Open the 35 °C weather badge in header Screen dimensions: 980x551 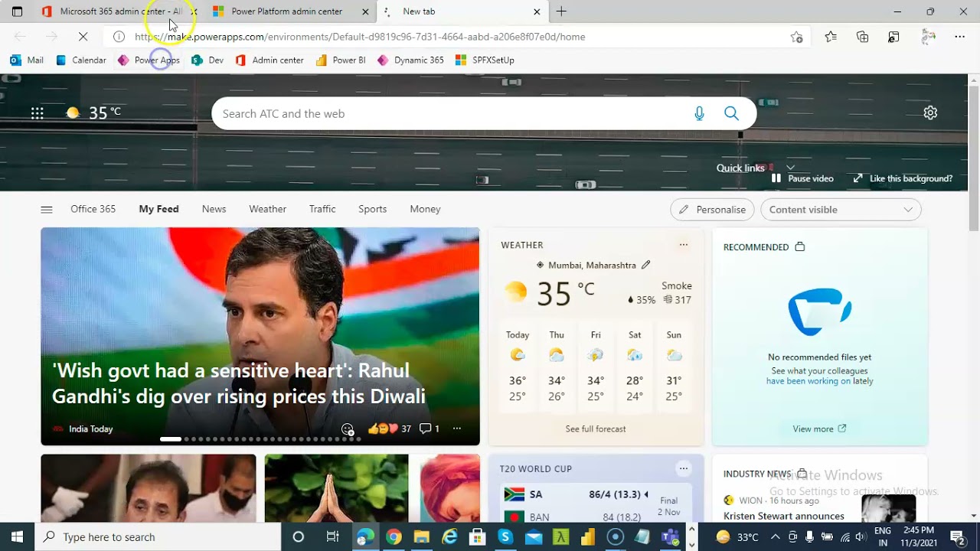pyautogui.click(x=93, y=112)
